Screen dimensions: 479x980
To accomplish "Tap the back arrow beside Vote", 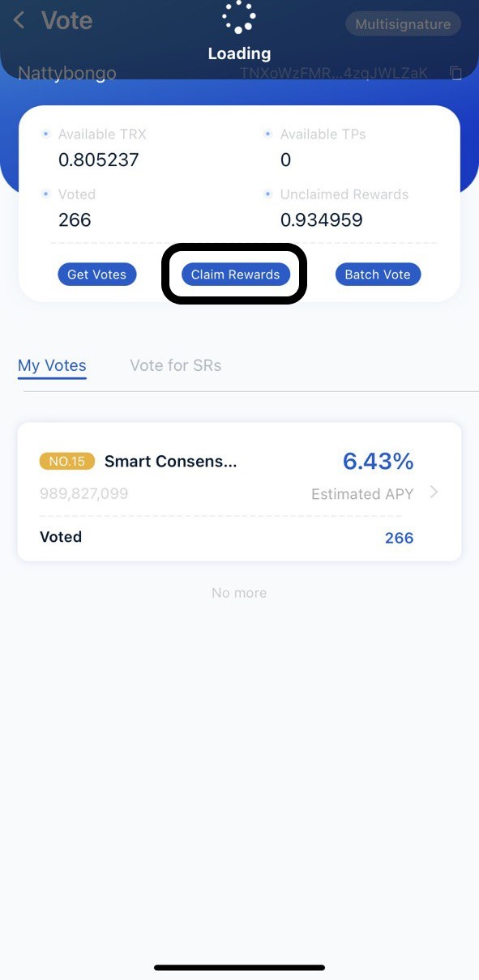I will click(x=19, y=20).
